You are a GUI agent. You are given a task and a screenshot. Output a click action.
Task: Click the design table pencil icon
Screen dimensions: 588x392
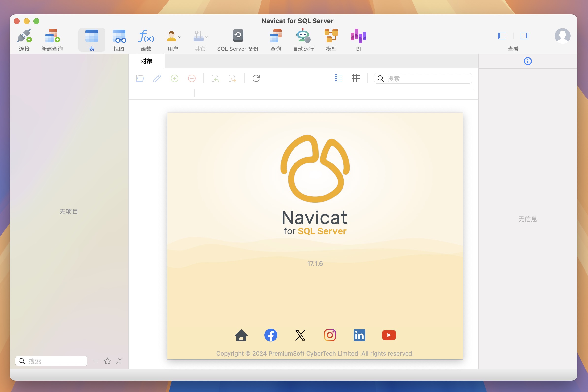click(x=157, y=78)
